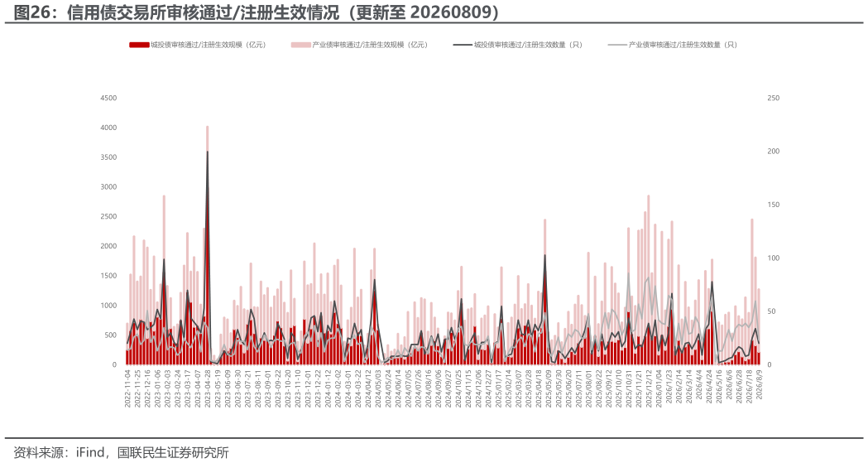868x463 pixels.
Task: Click left axis value 1000
Action: 108,305
